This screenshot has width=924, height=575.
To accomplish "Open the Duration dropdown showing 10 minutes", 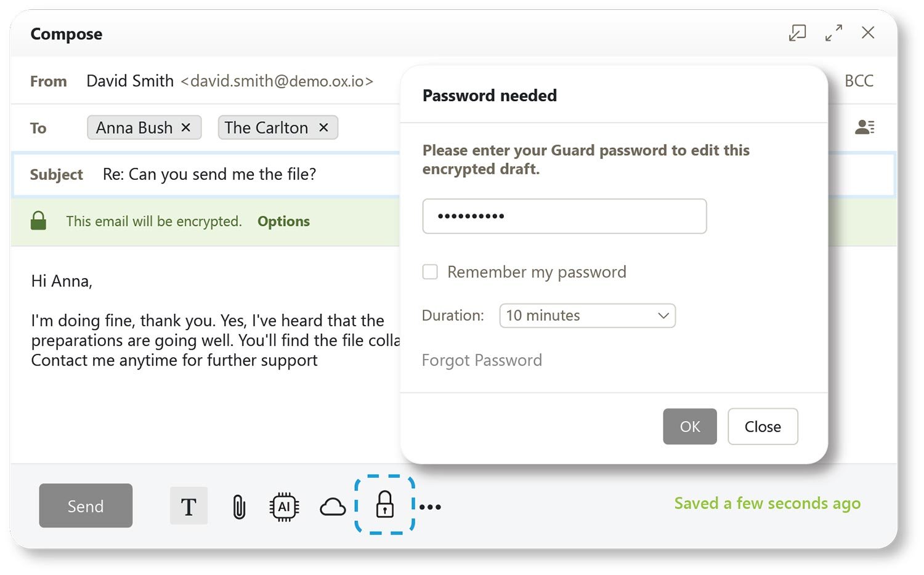I will pos(586,315).
